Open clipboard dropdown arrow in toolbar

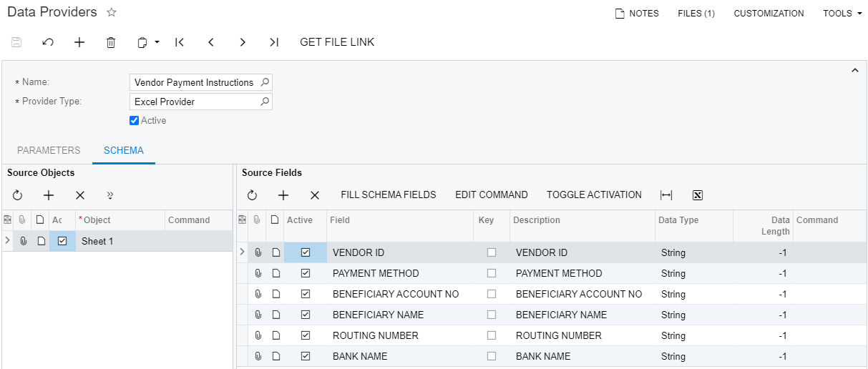[x=157, y=42]
